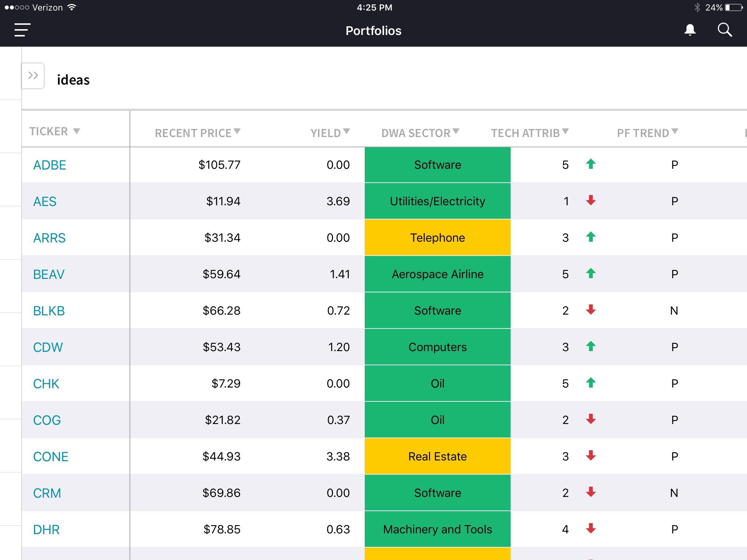This screenshot has width=747, height=560.
Task: Tap the green up arrow in BEAV row
Action: point(591,273)
